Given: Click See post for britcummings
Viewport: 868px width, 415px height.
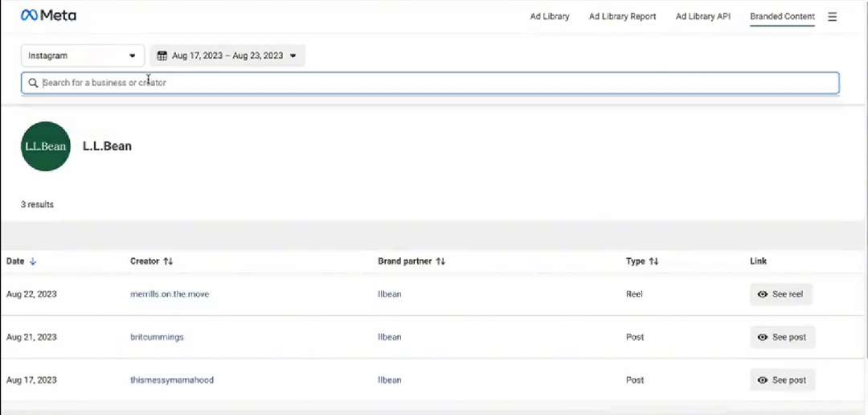Looking at the screenshot, I should (x=782, y=337).
